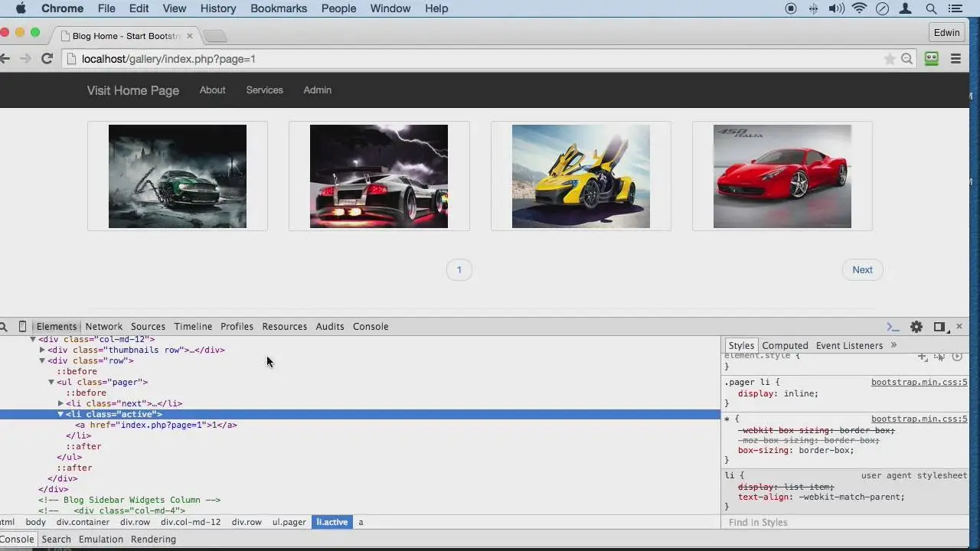The width and height of the screenshot is (980, 551).
Task: Click the Bluetooth icon in menu bar
Action: pyautogui.click(x=813, y=8)
